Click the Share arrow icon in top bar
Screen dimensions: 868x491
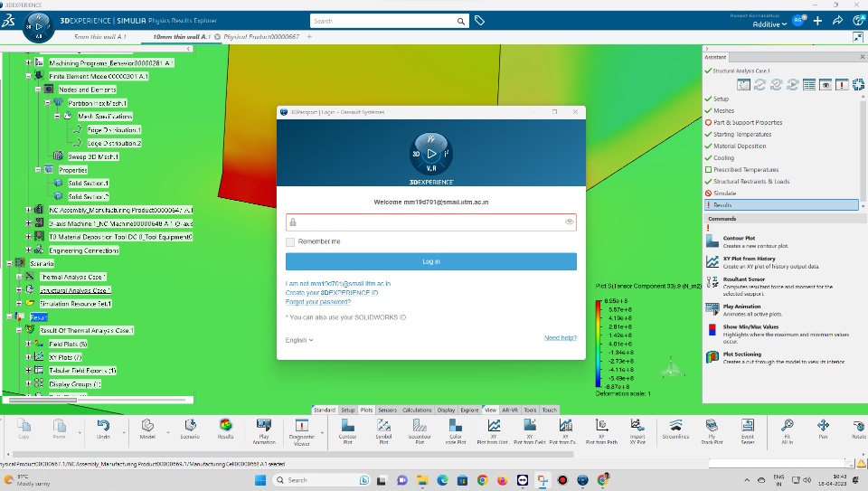coord(837,21)
